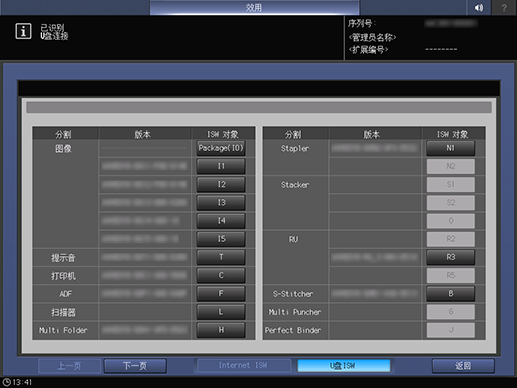The image size is (517, 388).
Task: Click the highlighted U盘ISW button
Action: tap(343, 366)
